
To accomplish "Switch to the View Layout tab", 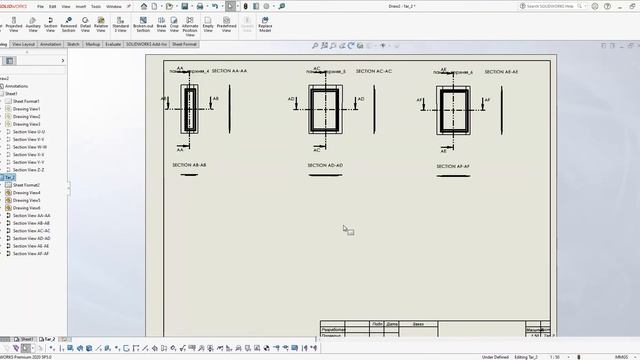I will 23,44.
